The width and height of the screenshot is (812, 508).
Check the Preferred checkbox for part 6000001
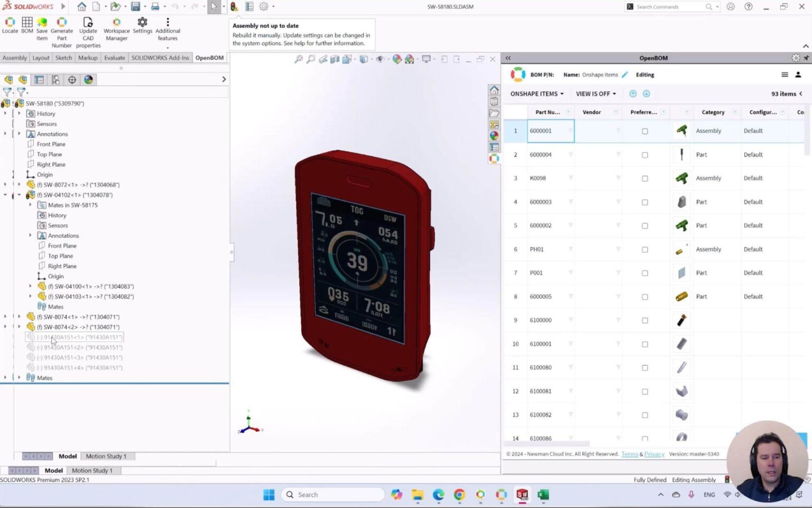(645, 131)
